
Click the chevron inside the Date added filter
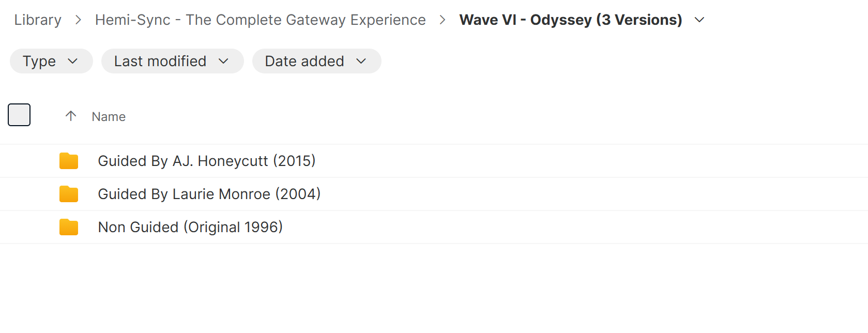pyautogui.click(x=361, y=61)
